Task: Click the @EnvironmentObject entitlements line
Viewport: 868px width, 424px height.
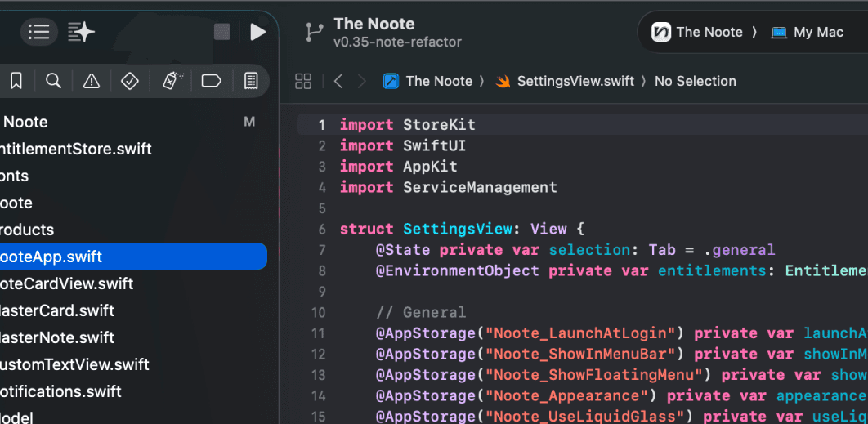Action: click(622, 270)
